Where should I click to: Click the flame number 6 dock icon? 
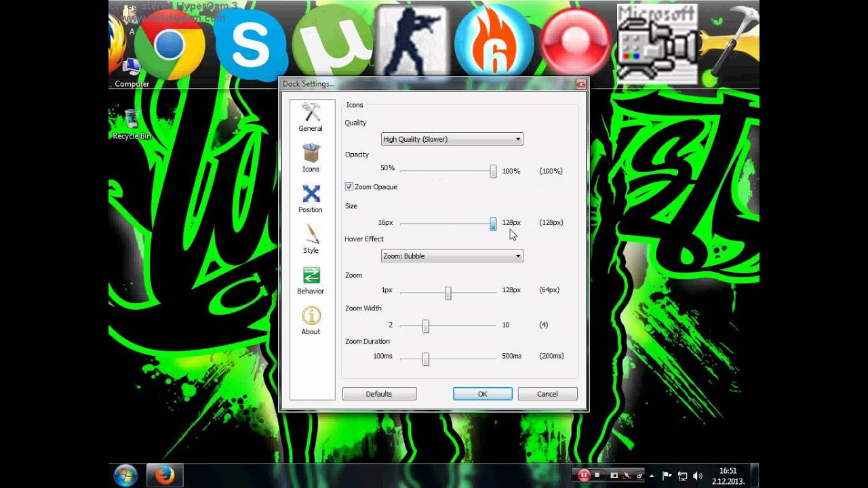click(x=494, y=42)
